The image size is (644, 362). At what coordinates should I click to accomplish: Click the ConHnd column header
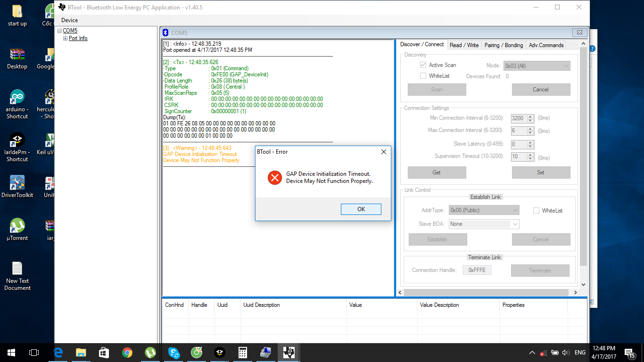point(175,305)
